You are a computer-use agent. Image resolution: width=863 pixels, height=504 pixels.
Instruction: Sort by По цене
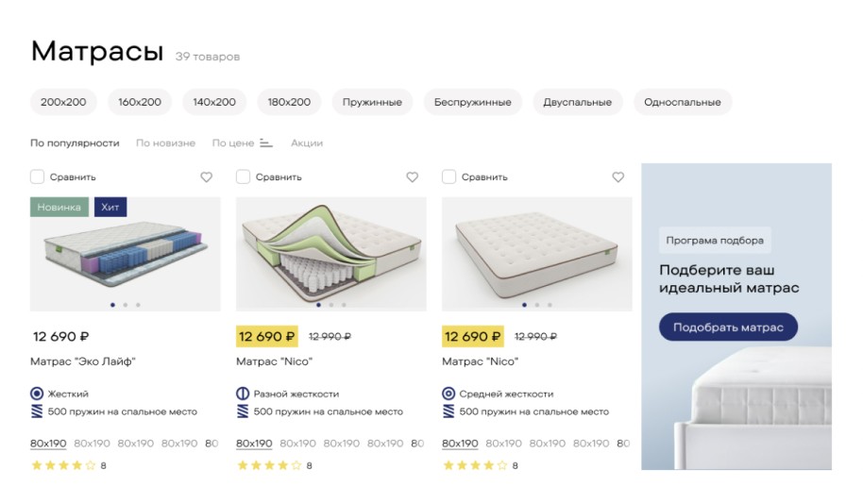pyautogui.click(x=232, y=143)
